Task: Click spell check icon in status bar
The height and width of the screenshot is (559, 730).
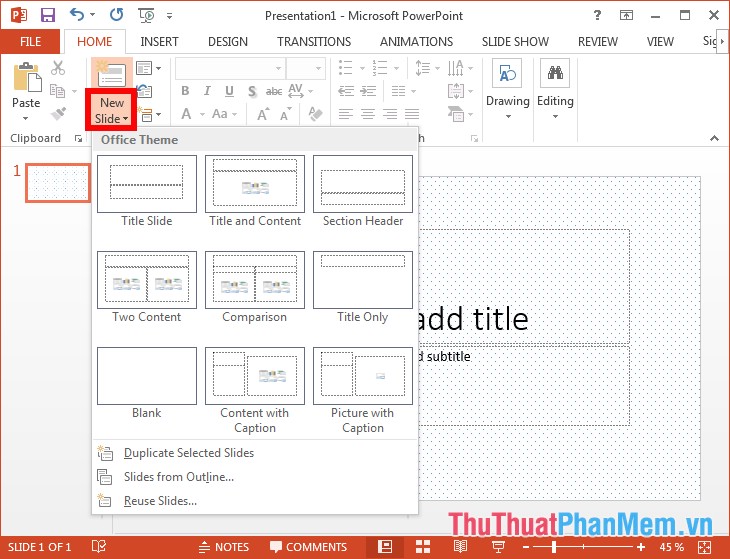Action: tap(99, 547)
